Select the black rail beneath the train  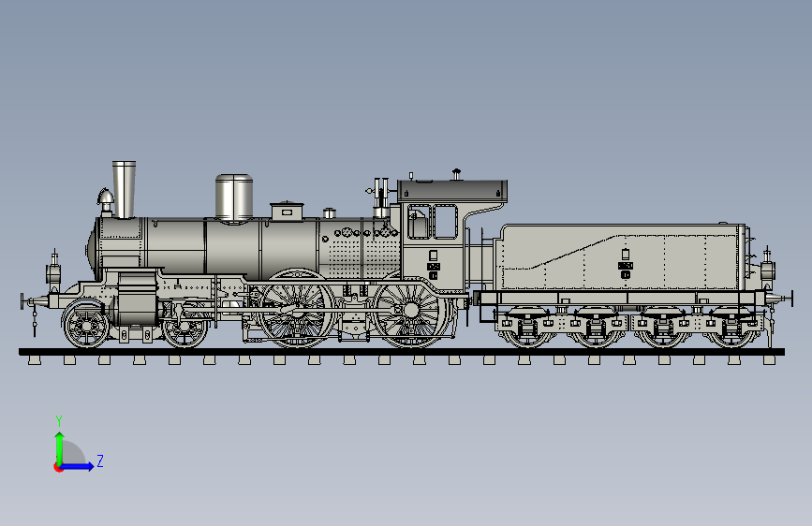(x=402, y=352)
